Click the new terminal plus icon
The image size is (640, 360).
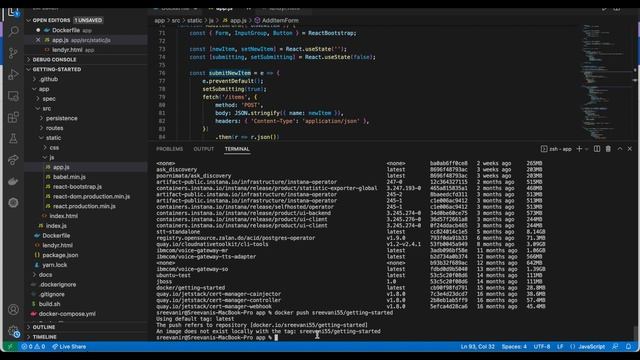coord(579,149)
